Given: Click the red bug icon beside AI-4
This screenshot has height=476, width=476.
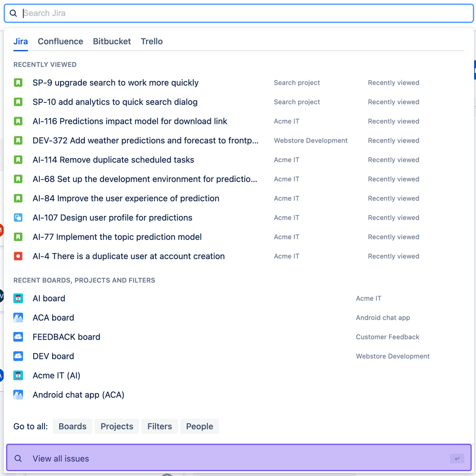Looking at the screenshot, I should tap(18, 256).
